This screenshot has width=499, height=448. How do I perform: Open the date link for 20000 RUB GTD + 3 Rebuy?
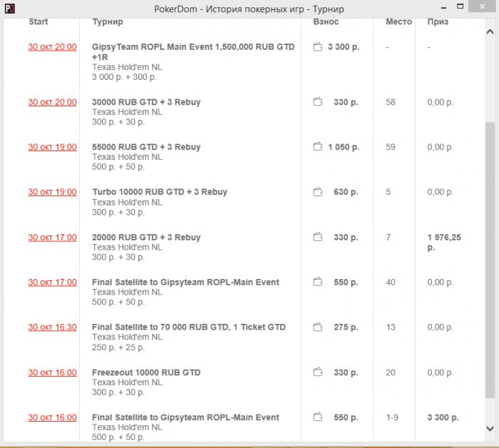click(x=52, y=238)
